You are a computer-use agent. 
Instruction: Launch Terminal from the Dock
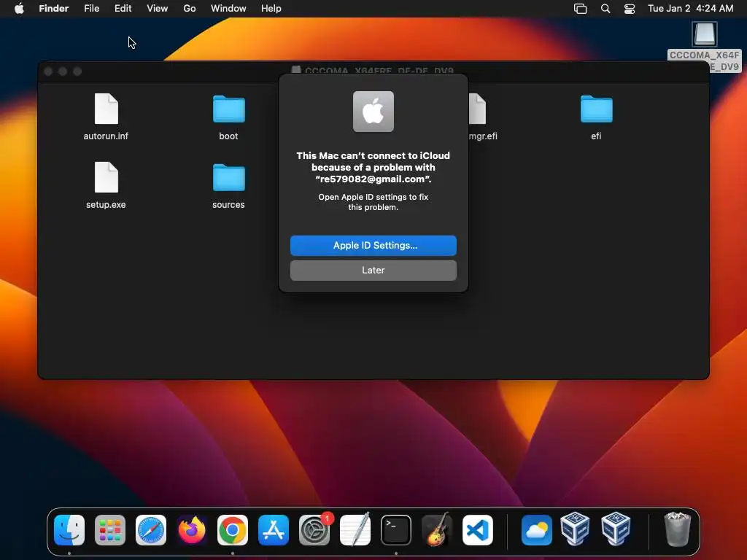pyautogui.click(x=396, y=529)
